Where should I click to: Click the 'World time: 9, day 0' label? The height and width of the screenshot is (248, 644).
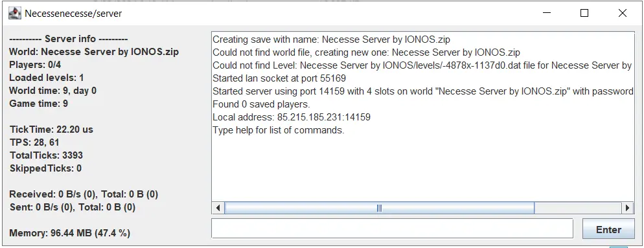click(53, 91)
